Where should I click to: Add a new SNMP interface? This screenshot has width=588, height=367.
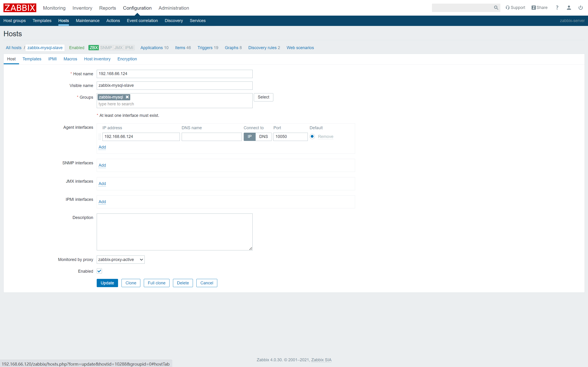[102, 165]
